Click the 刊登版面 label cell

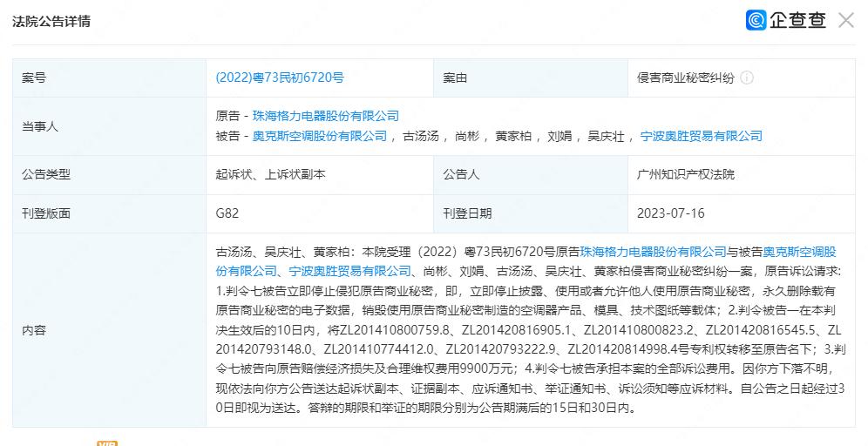point(109,213)
